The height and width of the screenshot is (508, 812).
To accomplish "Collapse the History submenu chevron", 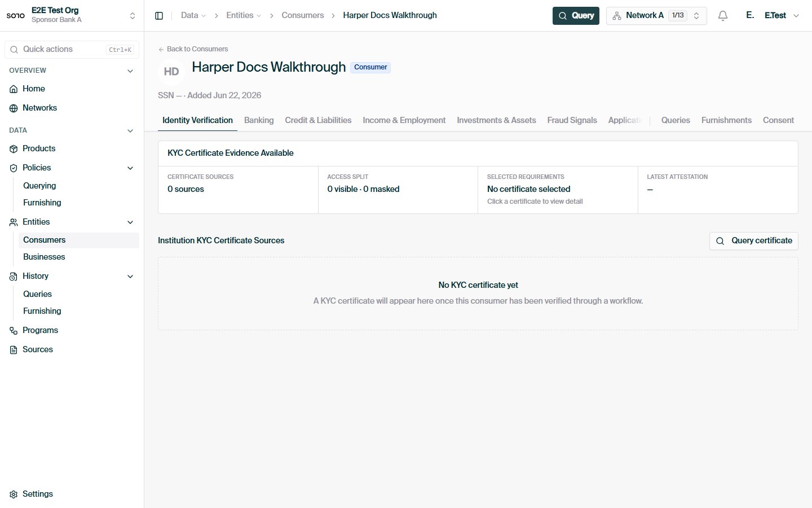I will point(130,277).
